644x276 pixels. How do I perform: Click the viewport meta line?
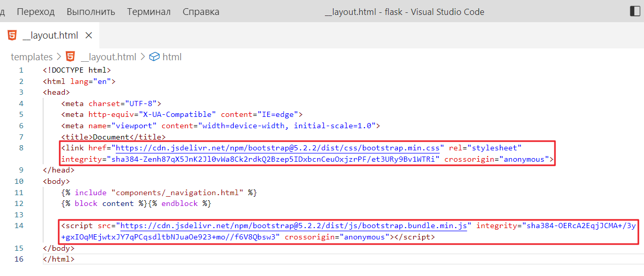click(x=220, y=126)
